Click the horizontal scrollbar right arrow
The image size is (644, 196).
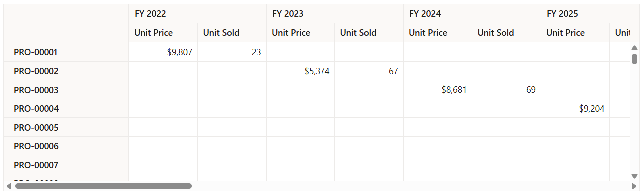point(634,186)
